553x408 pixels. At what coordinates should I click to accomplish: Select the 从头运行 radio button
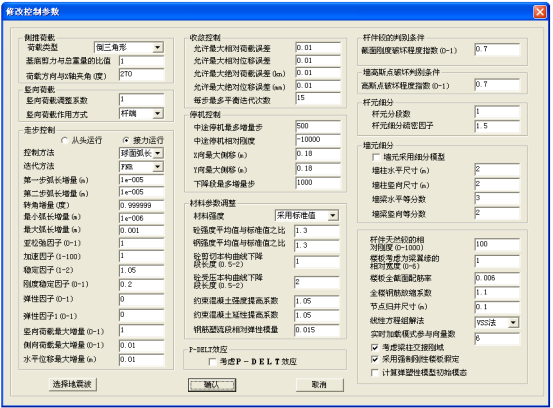pos(65,140)
